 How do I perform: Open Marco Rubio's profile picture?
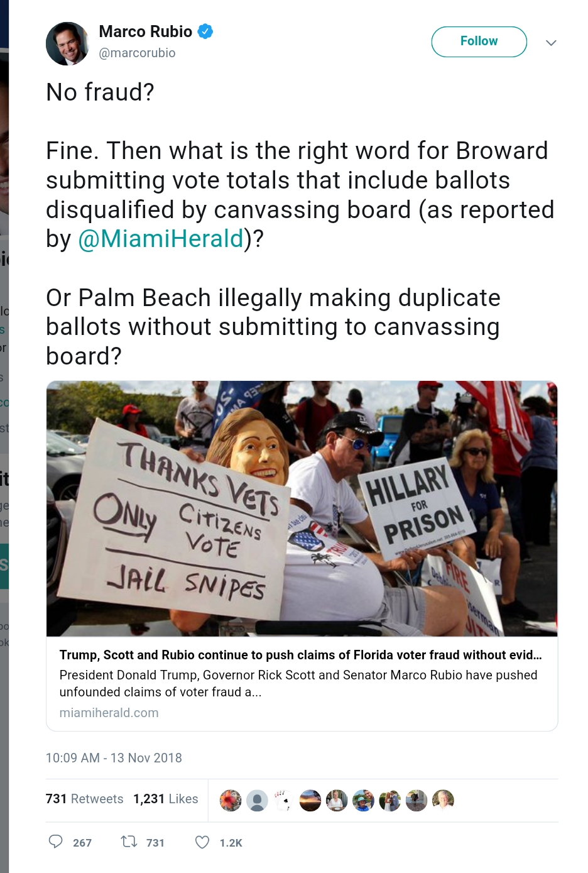67,43
